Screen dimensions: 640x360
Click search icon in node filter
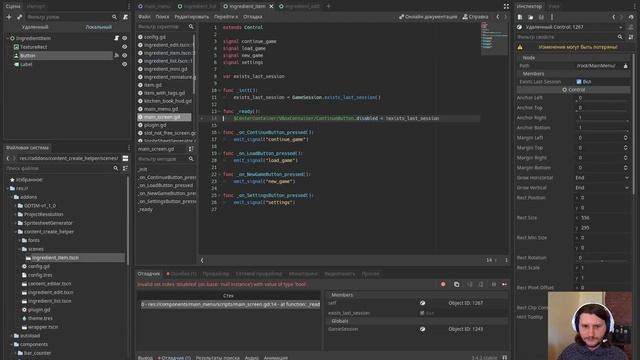point(114,17)
